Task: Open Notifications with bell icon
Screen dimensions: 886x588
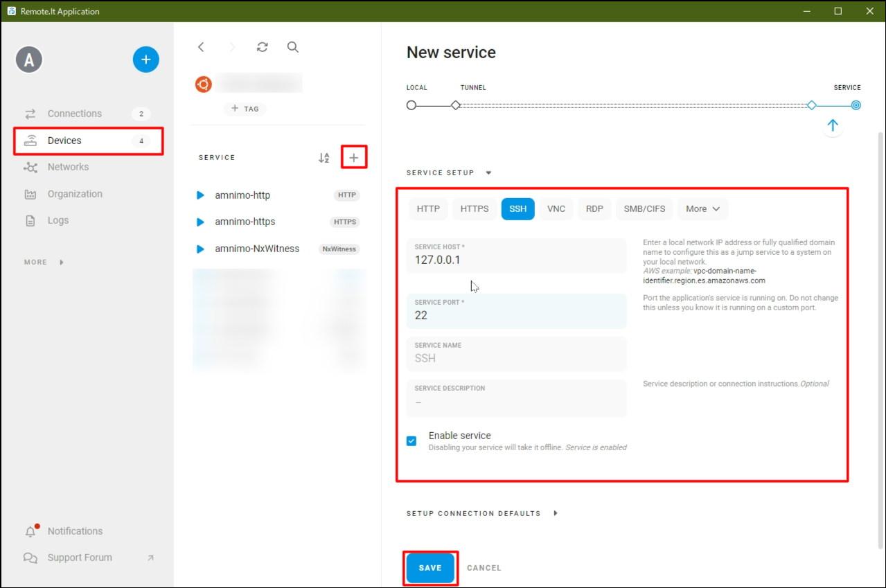Action: click(87, 531)
